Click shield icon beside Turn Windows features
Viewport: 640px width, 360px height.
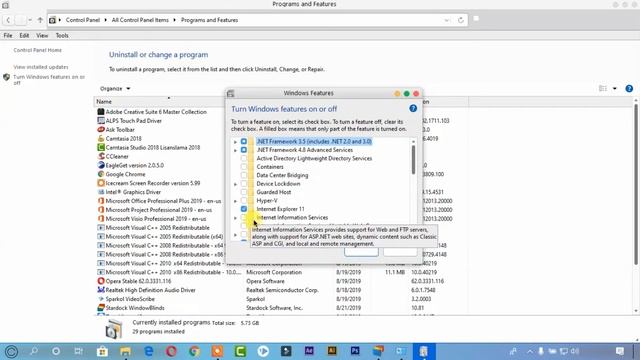click(6, 77)
